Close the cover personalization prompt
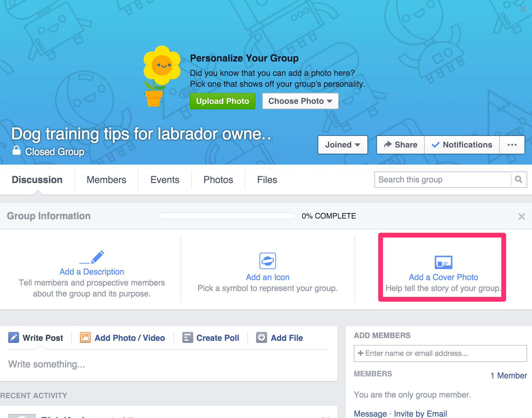The height and width of the screenshot is (418, 532). coord(523,9)
